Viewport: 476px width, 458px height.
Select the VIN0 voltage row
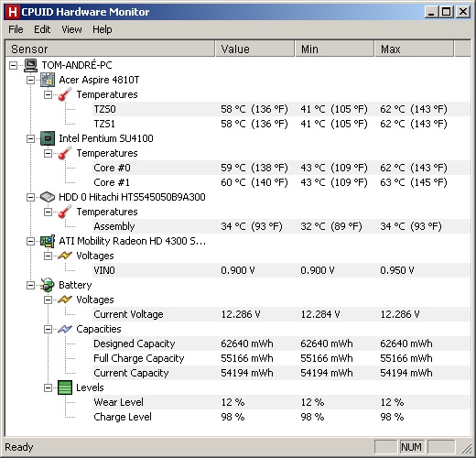[x=281, y=270]
